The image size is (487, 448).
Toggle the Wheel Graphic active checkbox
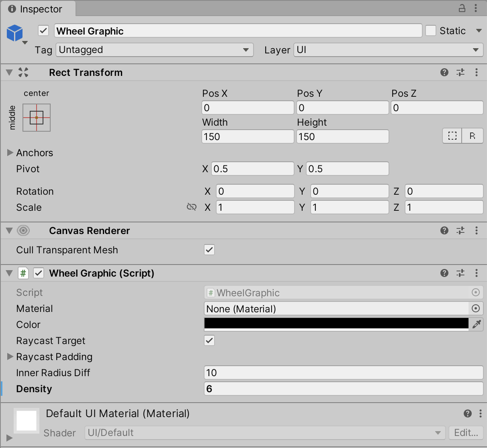tap(43, 31)
